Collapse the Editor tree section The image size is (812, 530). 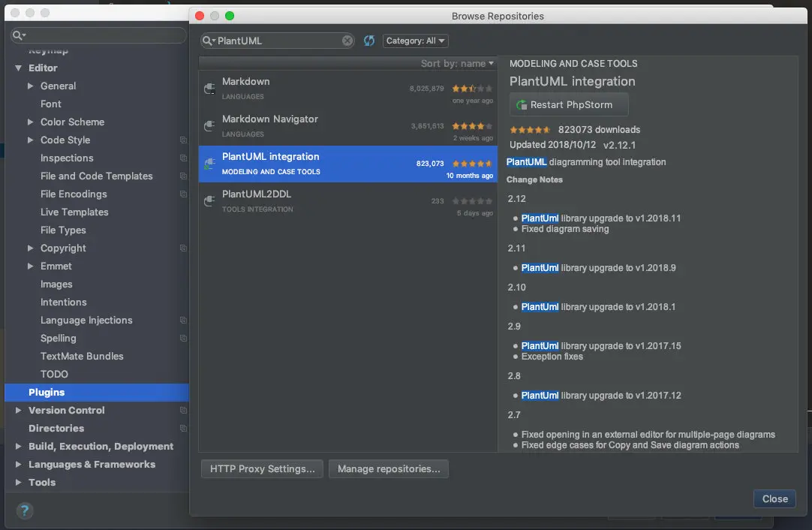click(19, 68)
